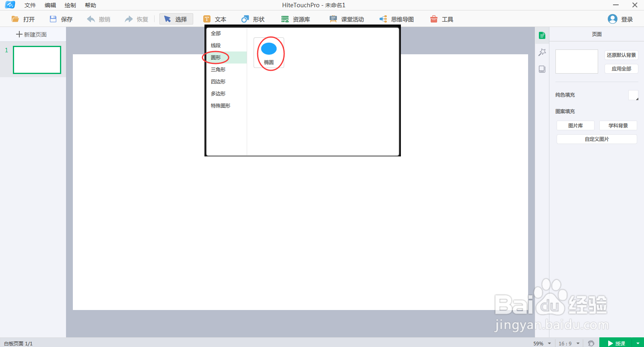This screenshot has height=347, width=644.
Task: Switch to the page properties panel icon
Action: pyautogui.click(x=542, y=35)
